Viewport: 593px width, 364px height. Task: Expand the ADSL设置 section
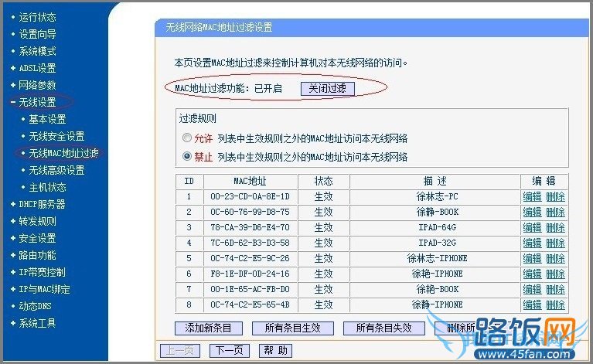pyautogui.click(x=37, y=68)
